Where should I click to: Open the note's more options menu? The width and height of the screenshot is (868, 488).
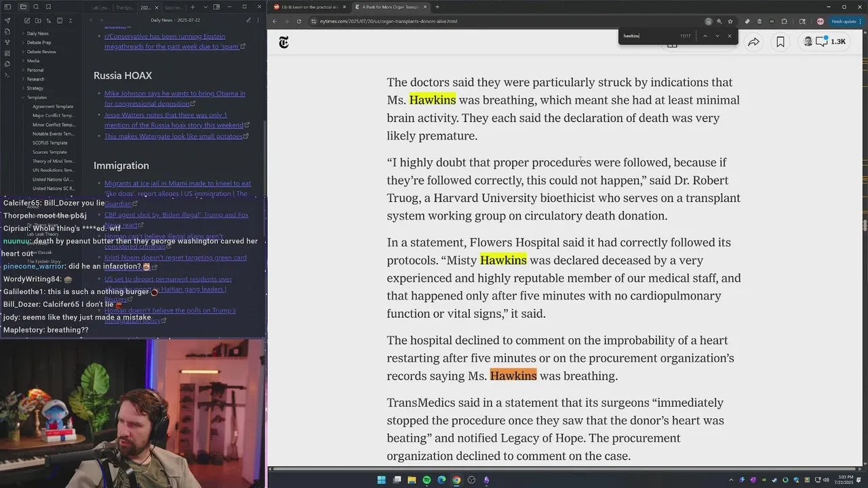(x=258, y=20)
